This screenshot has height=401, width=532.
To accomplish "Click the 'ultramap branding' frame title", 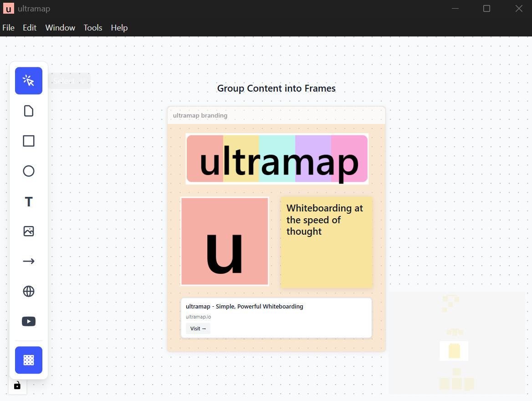I will tap(200, 116).
